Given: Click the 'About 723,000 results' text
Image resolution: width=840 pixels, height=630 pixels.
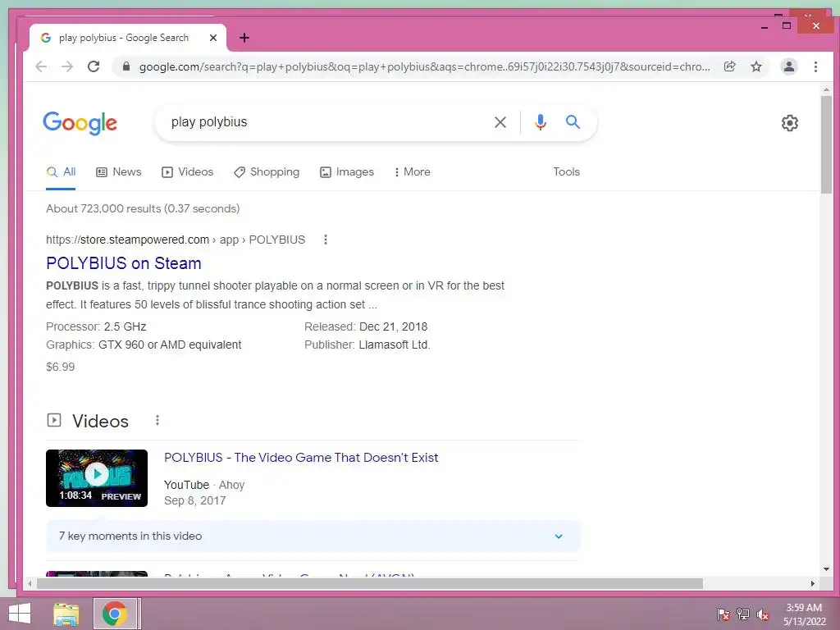Looking at the screenshot, I should (x=143, y=209).
